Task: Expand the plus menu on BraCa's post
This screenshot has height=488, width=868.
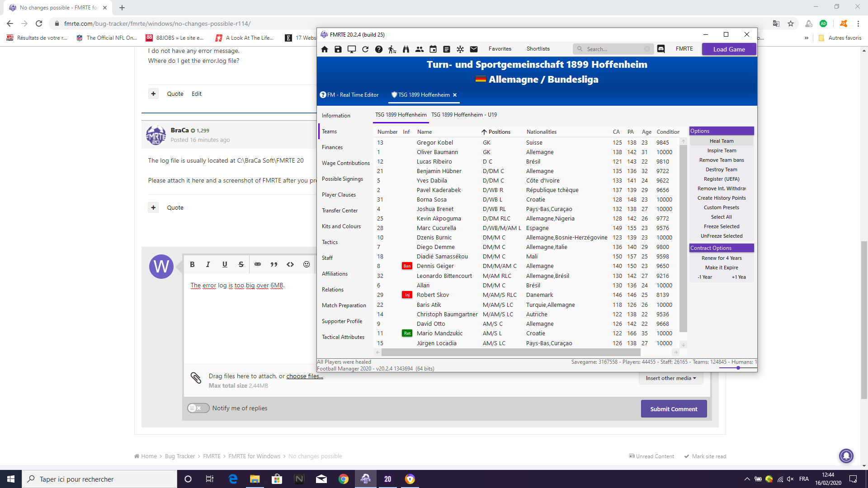Action: coord(154,207)
